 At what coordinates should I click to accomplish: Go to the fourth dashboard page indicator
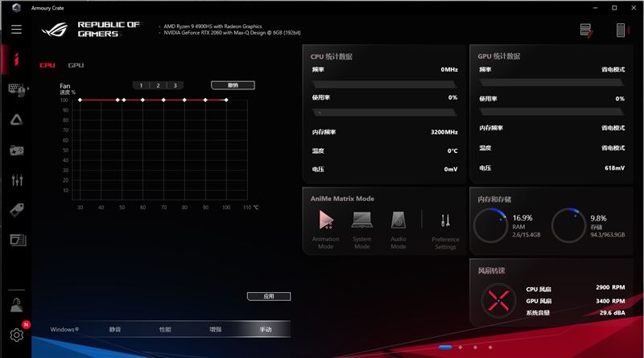(x=490, y=347)
